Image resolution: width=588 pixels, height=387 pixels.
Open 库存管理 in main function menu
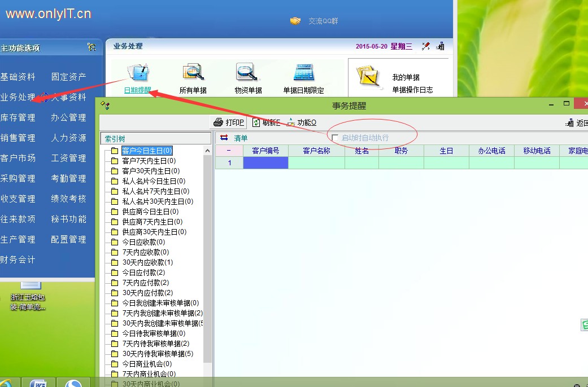[x=18, y=117]
